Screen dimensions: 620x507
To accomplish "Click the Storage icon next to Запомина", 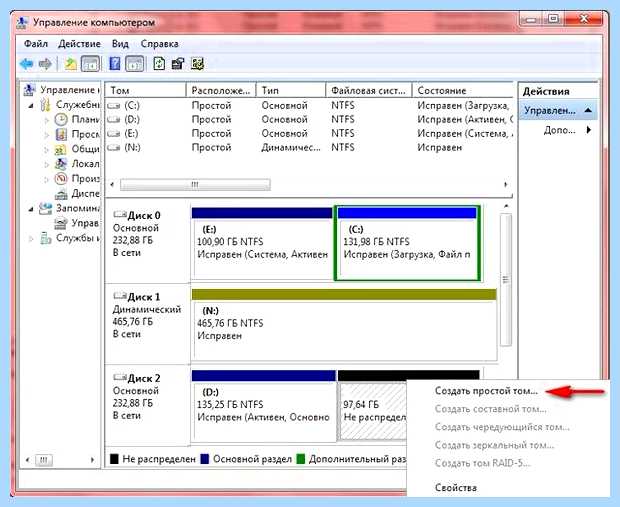I will (x=45, y=208).
